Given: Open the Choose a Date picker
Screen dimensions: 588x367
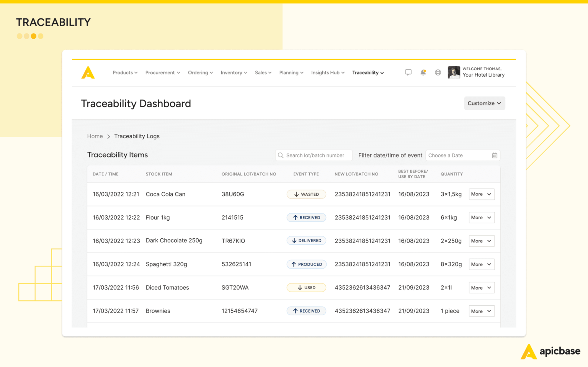Looking at the screenshot, I should point(452,155).
